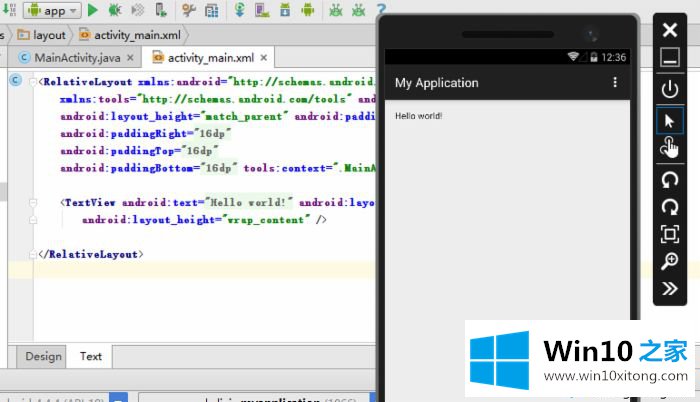The width and height of the screenshot is (700, 402).
Task: Click the emulator power button
Action: [670, 89]
